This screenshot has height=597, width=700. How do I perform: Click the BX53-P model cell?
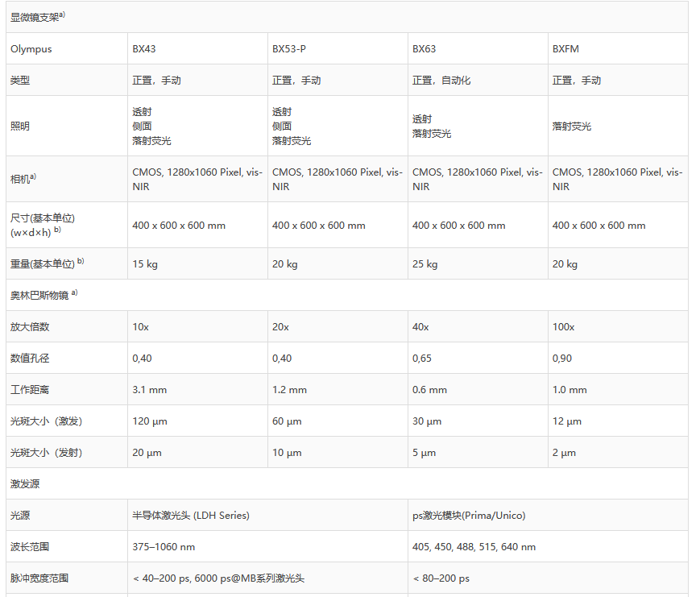(x=289, y=48)
